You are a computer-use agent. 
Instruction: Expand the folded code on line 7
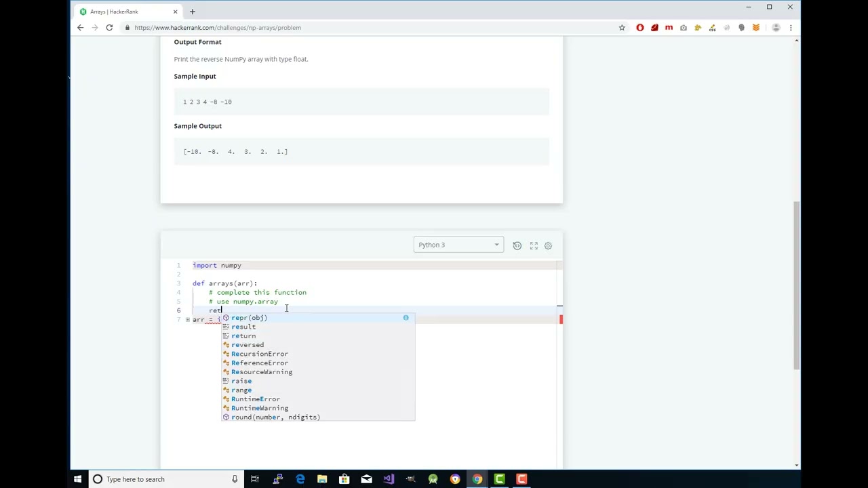coord(187,320)
